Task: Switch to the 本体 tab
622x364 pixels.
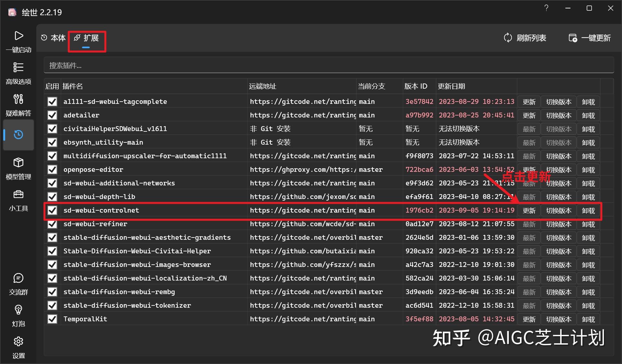Action: pos(53,38)
